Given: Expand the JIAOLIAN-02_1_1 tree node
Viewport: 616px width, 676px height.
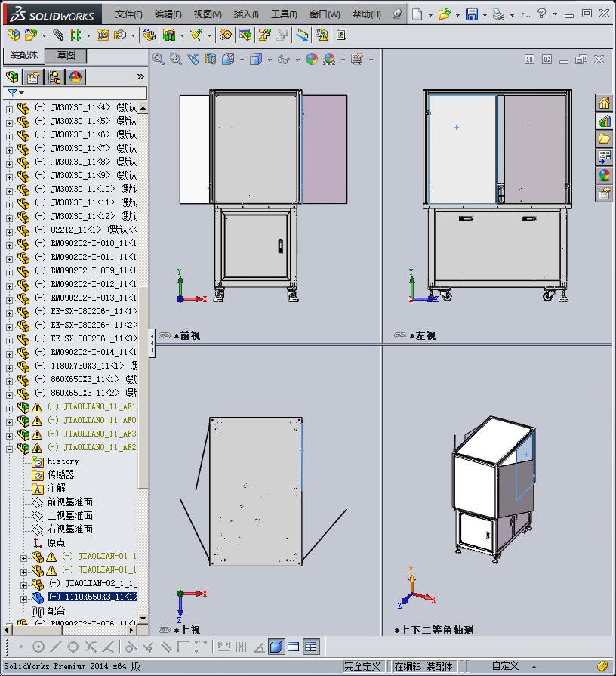Looking at the screenshot, I should (x=23, y=585).
